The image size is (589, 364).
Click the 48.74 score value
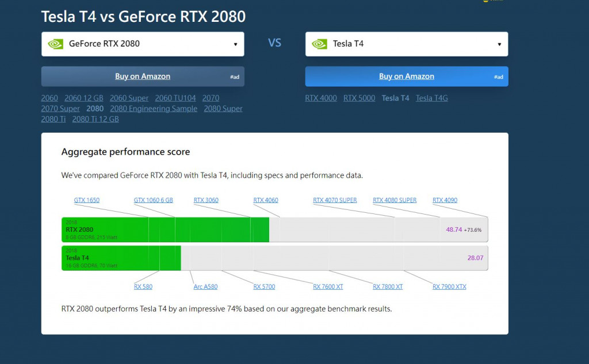[x=454, y=229]
